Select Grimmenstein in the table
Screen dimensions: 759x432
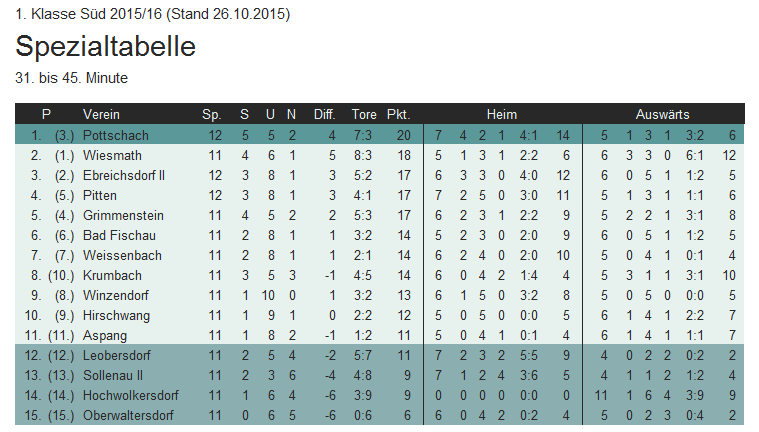point(123,216)
